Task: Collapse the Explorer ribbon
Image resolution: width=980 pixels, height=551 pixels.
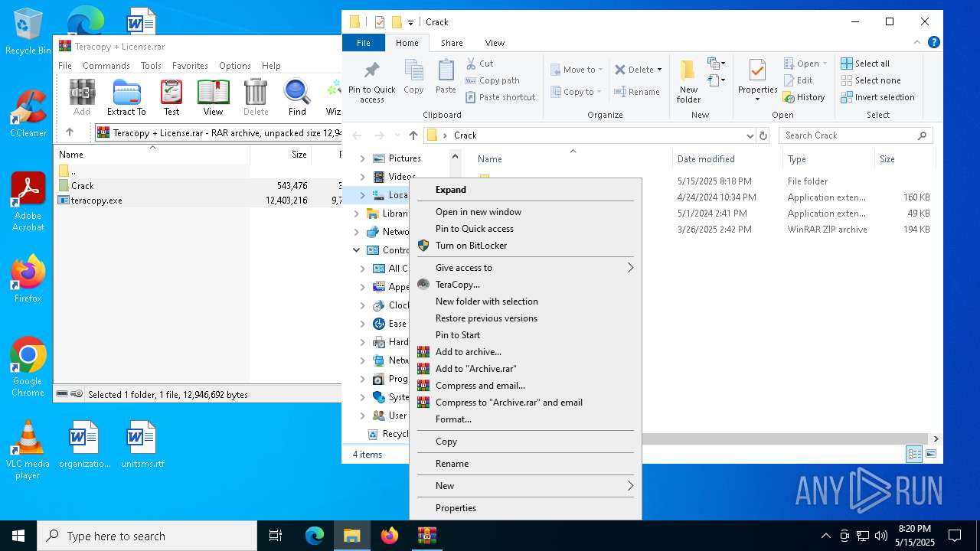Action: click(x=918, y=43)
